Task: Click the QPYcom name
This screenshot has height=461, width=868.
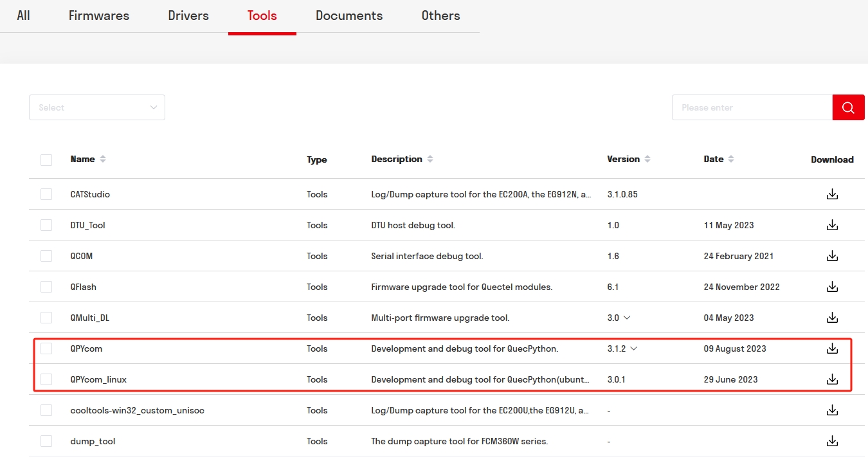Action: coord(86,348)
